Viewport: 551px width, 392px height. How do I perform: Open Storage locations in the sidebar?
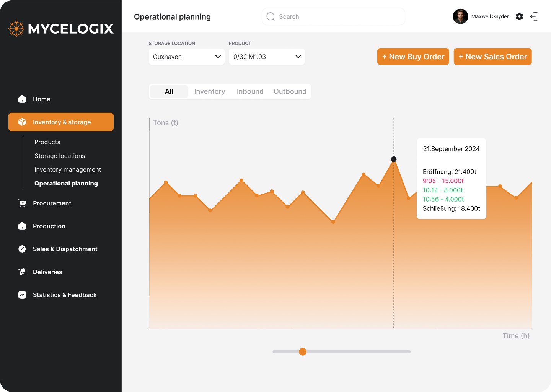[60, 156]
